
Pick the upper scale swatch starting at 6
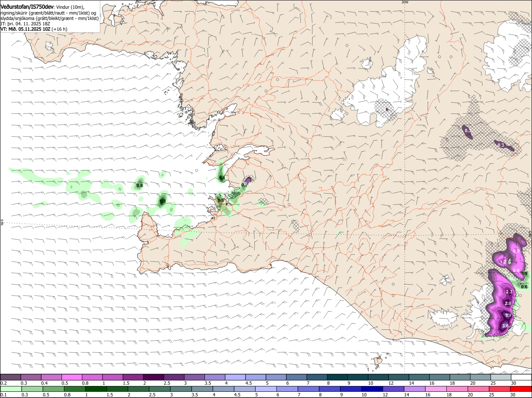coord(297,377)
